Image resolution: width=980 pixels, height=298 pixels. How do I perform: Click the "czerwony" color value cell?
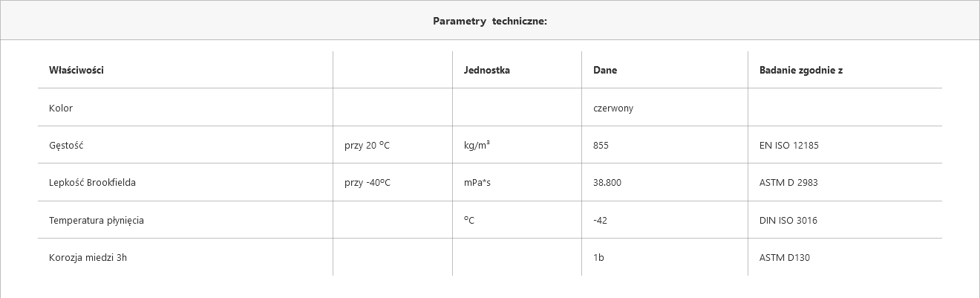pyautogui.click(x=613, y=108)
